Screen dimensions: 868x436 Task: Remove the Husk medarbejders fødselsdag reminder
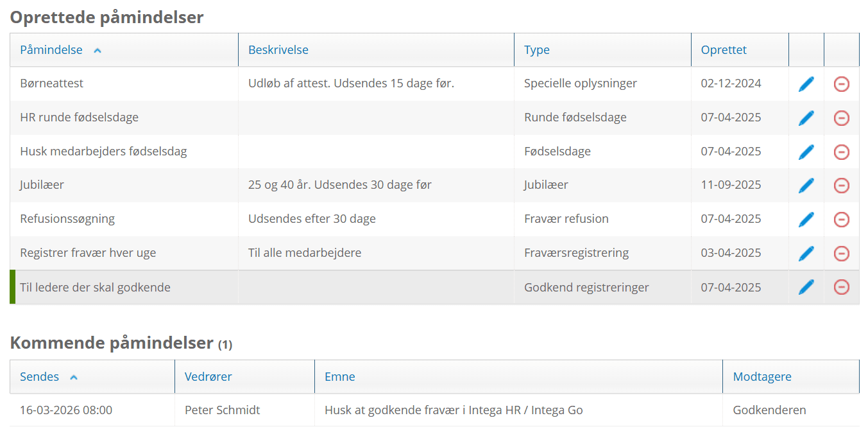(841, 152)
